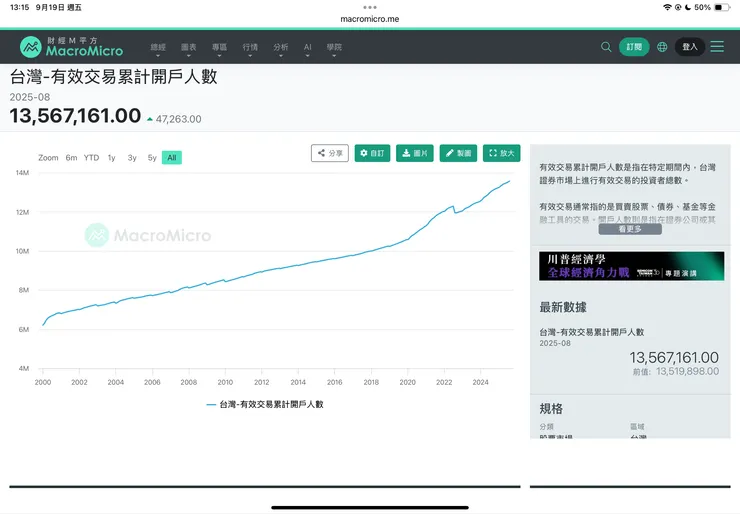Select the YTD zoom range
740x514 pixels.
pyautogui.click(x=92, y=158)
